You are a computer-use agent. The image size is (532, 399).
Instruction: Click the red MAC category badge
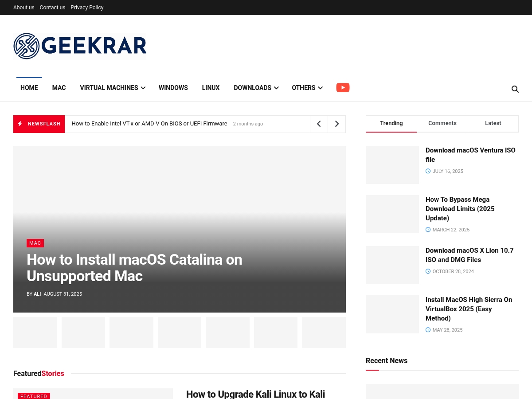35,243
